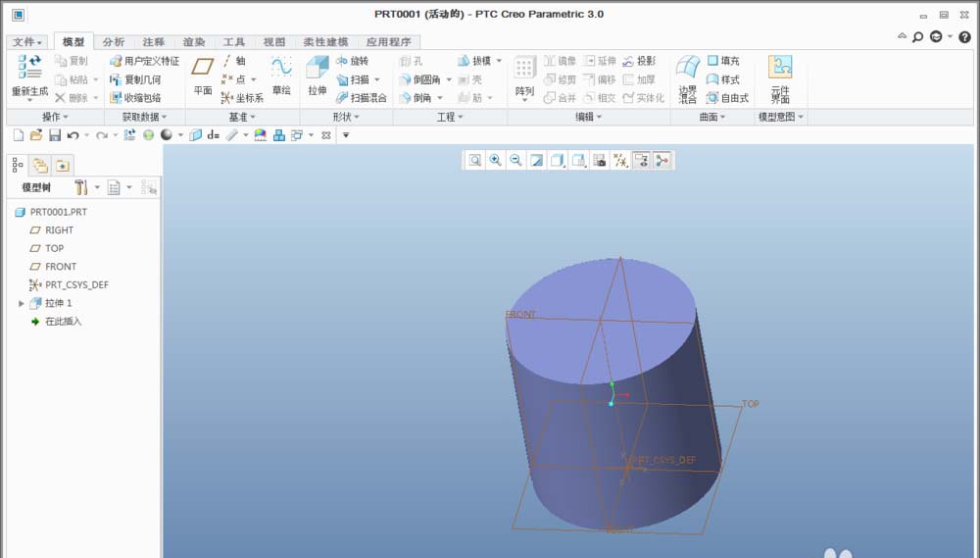
Task: Click the command search magnifier icon
Action: tap(917, 37)
